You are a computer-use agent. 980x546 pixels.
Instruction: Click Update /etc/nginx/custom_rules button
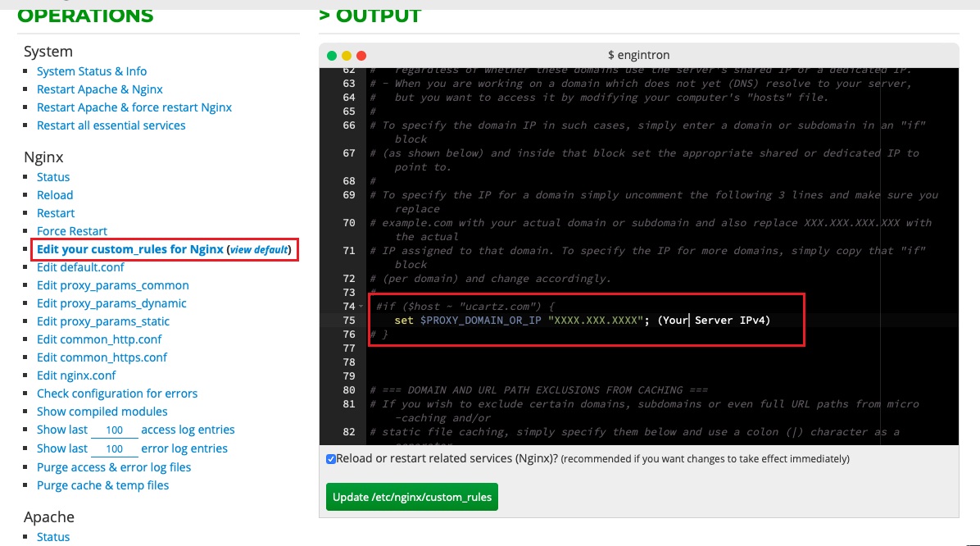coord(412,497)
